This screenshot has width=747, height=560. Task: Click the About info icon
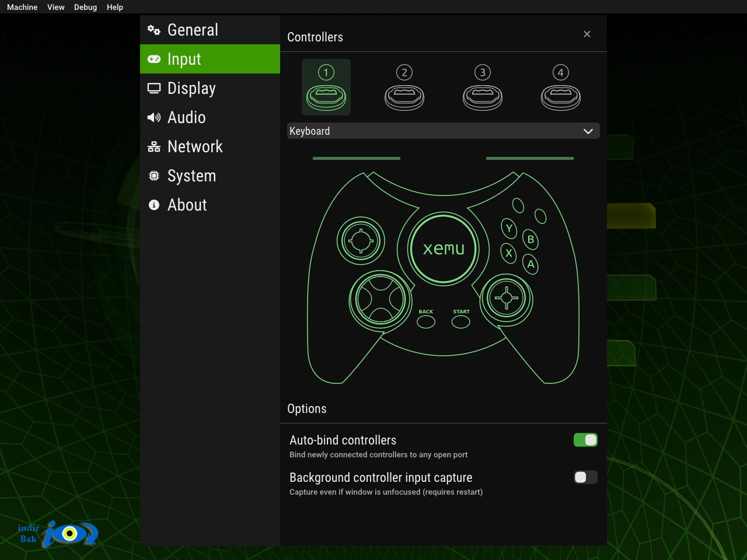coord(154,205)
